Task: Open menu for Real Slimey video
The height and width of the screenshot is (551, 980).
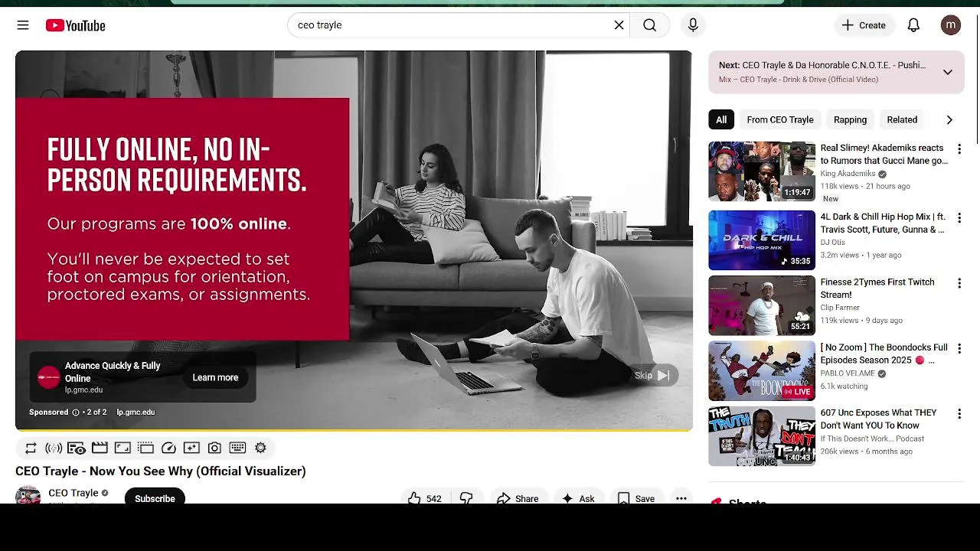Action: point(959,149)
